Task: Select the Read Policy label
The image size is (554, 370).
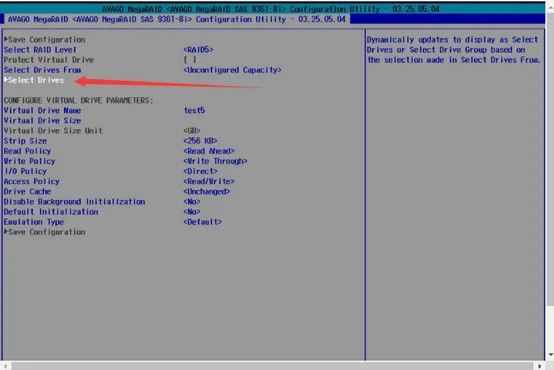Action: click(27, 151)
